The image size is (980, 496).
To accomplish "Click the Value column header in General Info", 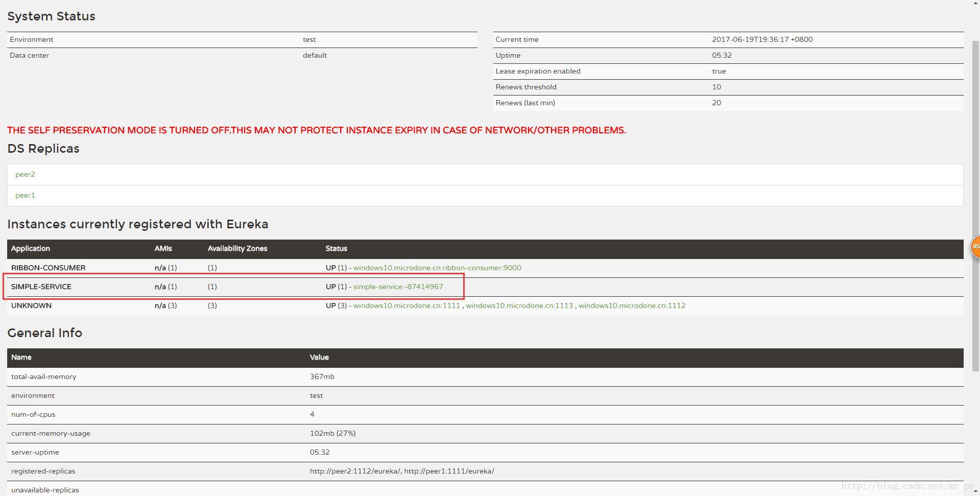I will click(x=319, y=358).
